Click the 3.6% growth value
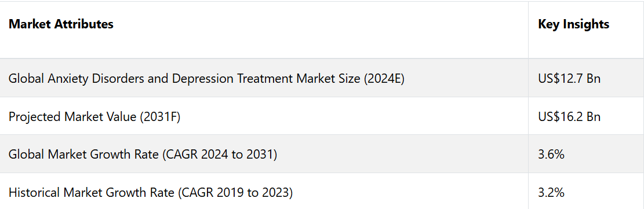Image resolution: width=644 pixels, height=209 pixels. [551, 155]
